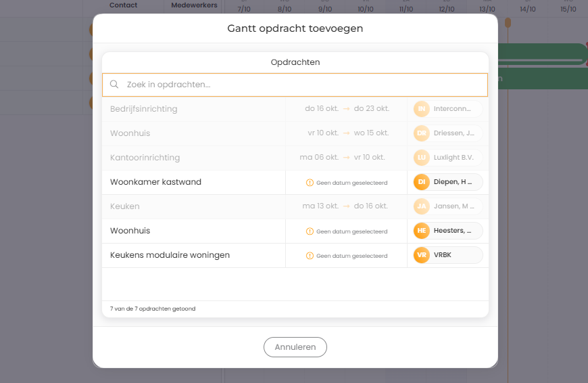588x383 pixels.
Task: Click the IN avatar for Interconn
Action: pyautogui.click(x=422, y=109)
